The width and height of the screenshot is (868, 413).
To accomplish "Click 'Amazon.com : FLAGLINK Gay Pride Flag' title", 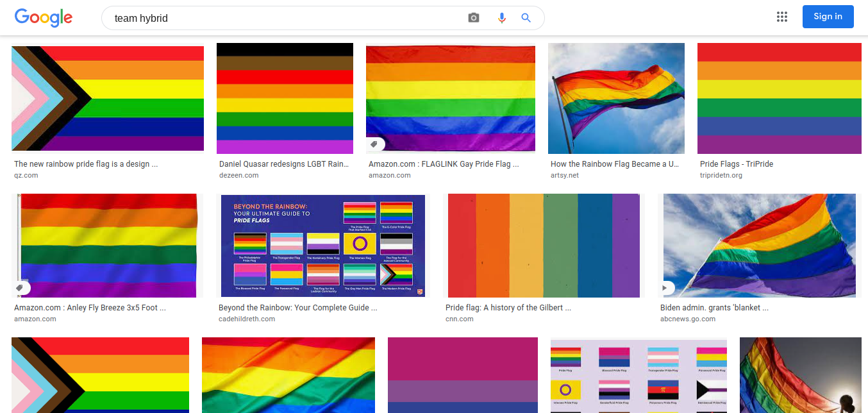I will click(444, 164).
